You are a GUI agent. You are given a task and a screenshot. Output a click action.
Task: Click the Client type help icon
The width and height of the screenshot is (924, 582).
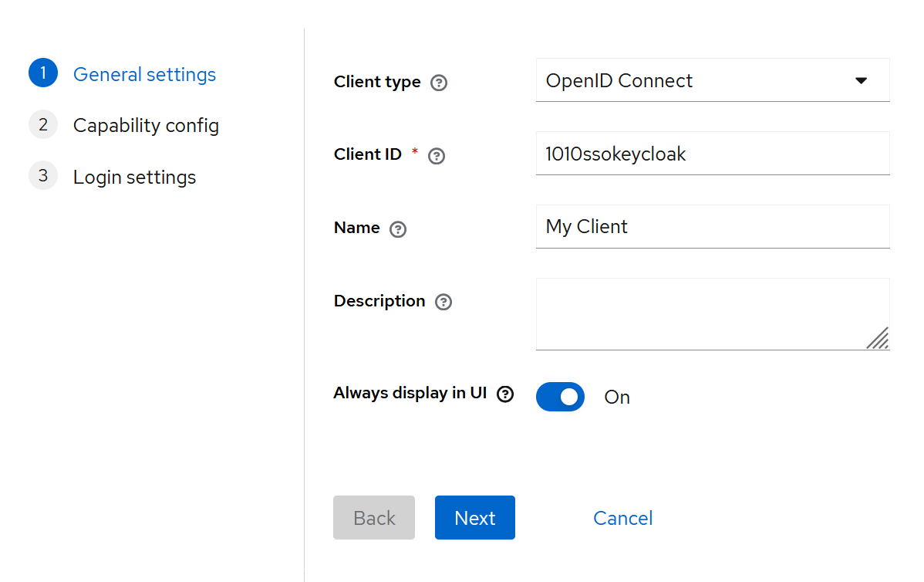[x=439, y=83]
